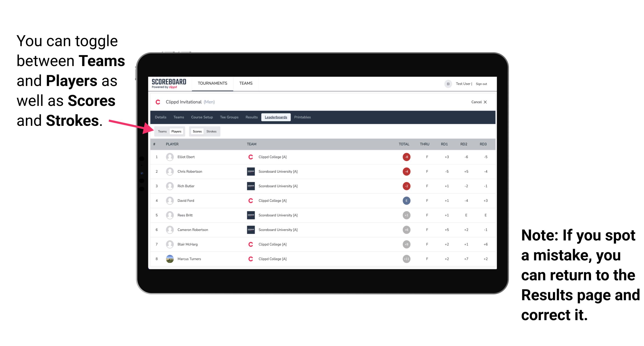The height and width of the screenshot is (346, 644).
Task: Click the Elliot Ebert profile avatar icon
Action: click(169, 157)
